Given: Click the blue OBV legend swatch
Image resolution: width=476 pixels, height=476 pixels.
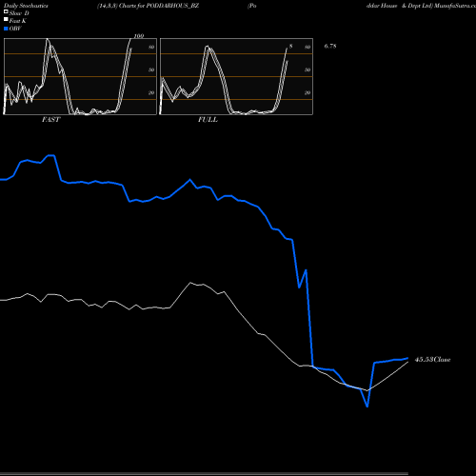Looking at the screenshot, I should 6,29.
